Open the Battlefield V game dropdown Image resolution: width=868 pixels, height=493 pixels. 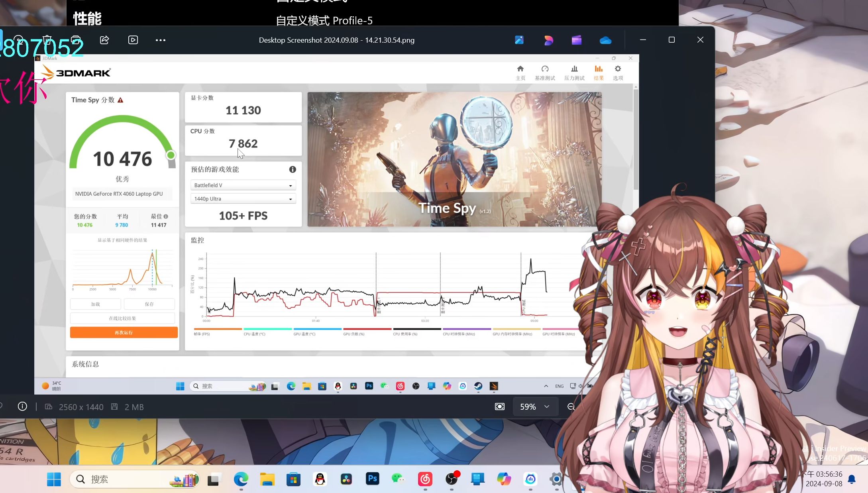pos(243,185)
